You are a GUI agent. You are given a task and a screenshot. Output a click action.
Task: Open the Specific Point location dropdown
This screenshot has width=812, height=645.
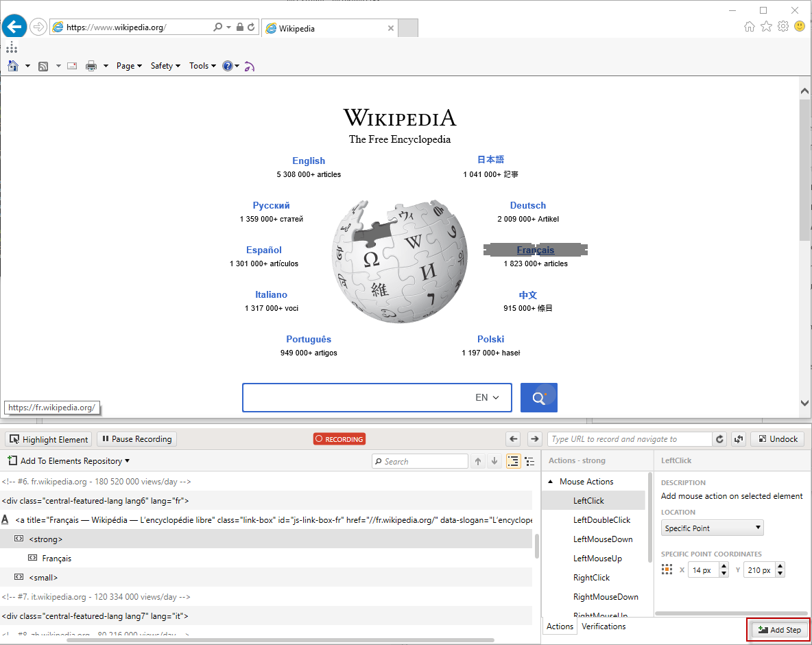coord(712,528)
